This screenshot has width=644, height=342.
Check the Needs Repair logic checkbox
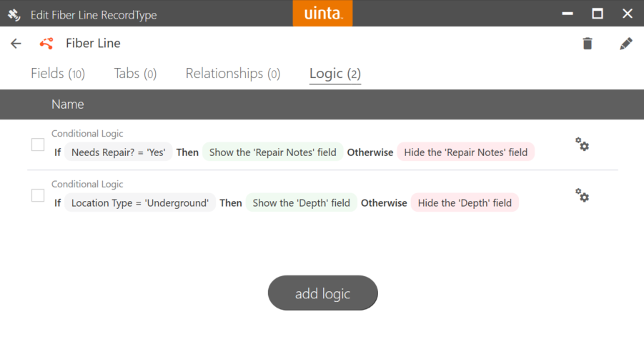click(x=38, y=145)
